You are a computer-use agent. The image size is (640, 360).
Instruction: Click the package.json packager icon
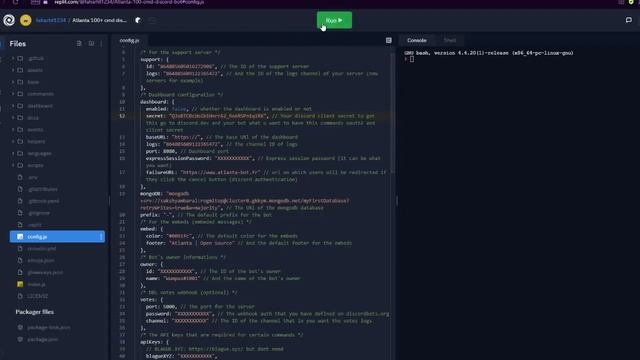[x=20, y=339]
